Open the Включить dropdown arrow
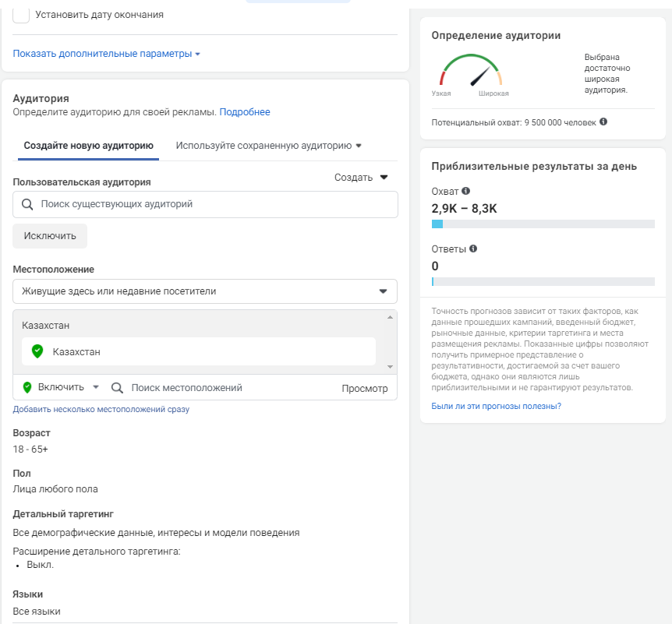672x624 pixels. point(96,387)
